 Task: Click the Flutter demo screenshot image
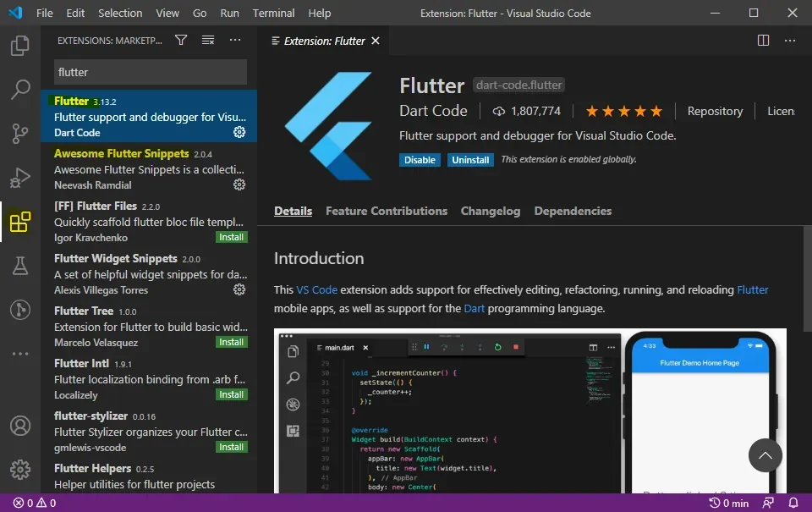point(530,410)
